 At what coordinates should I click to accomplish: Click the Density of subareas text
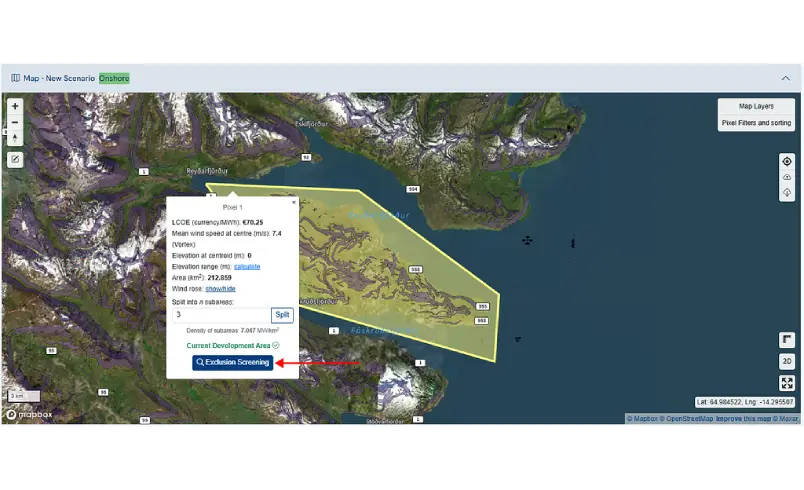(x=232, y=331)
